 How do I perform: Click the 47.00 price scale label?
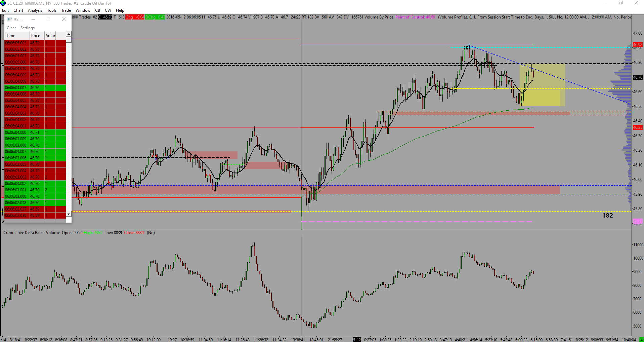tap(638, 33)
